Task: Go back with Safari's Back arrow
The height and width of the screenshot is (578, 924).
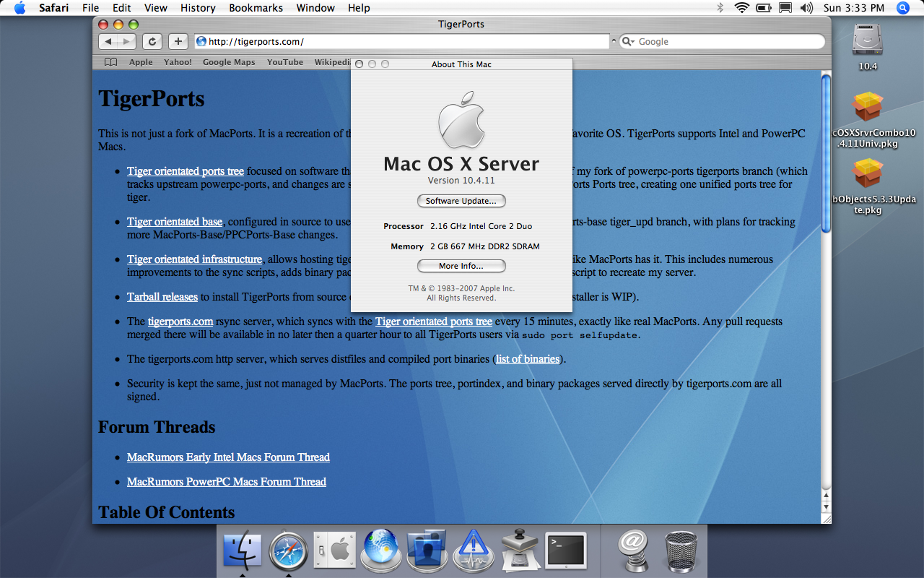Action: coord(107,41)
